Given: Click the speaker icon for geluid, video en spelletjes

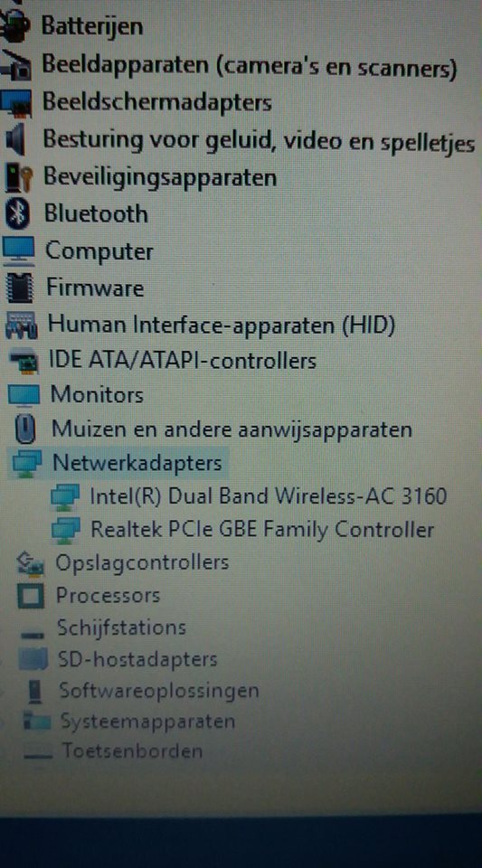Looking at the screenshot, I should click(x=15, y=139).
